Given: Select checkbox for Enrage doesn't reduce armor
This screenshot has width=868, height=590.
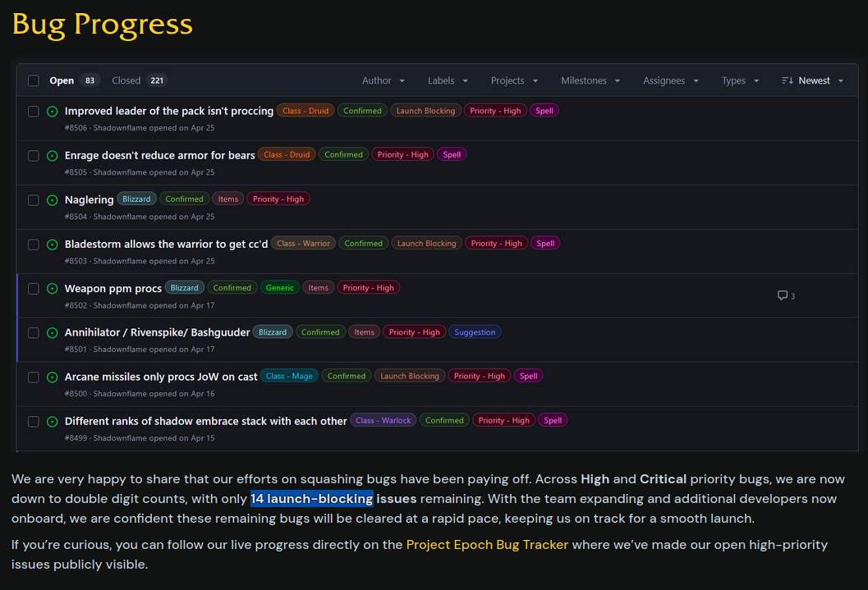Looking at the screenshot, I should (33, 156).
